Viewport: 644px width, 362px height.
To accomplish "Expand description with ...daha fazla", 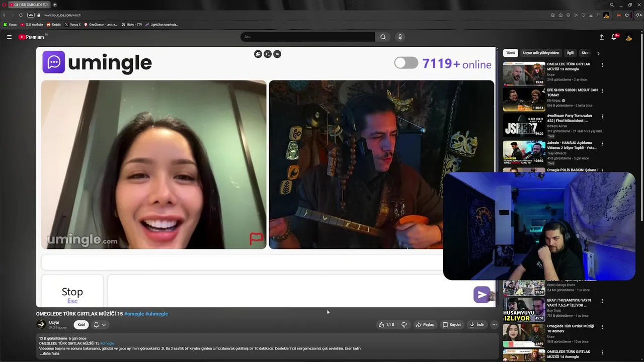I will tap(50, 353).
